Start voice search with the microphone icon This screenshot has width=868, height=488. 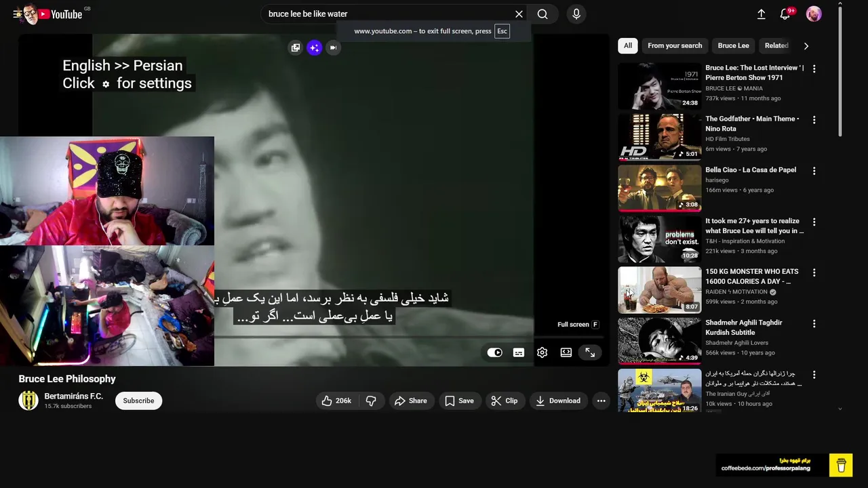pyautogui.click(x=576, y=14)
